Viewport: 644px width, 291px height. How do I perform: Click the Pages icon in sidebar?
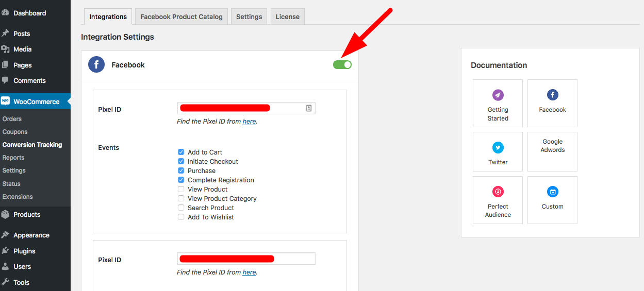click(5, 65)
